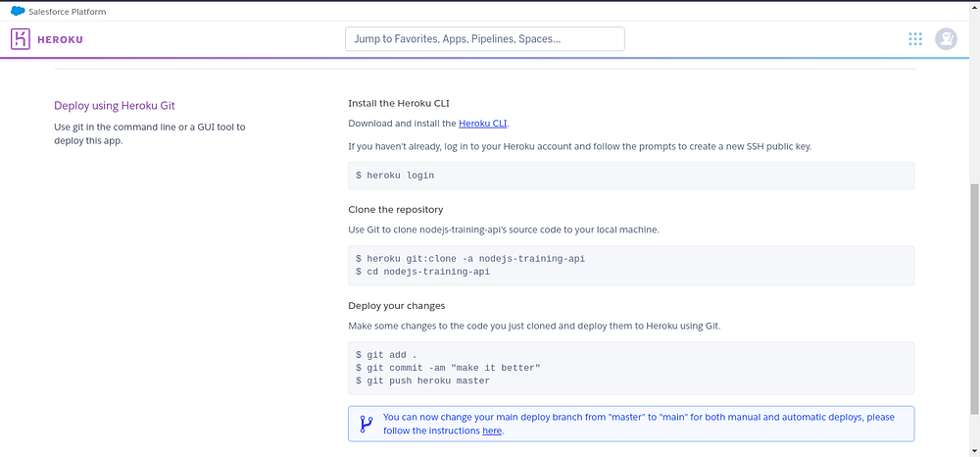Image resolution: width=980 pixels, height=457 pixels.
Task: Click the 'Deploy your changes' heading
Action: (396, 306)
